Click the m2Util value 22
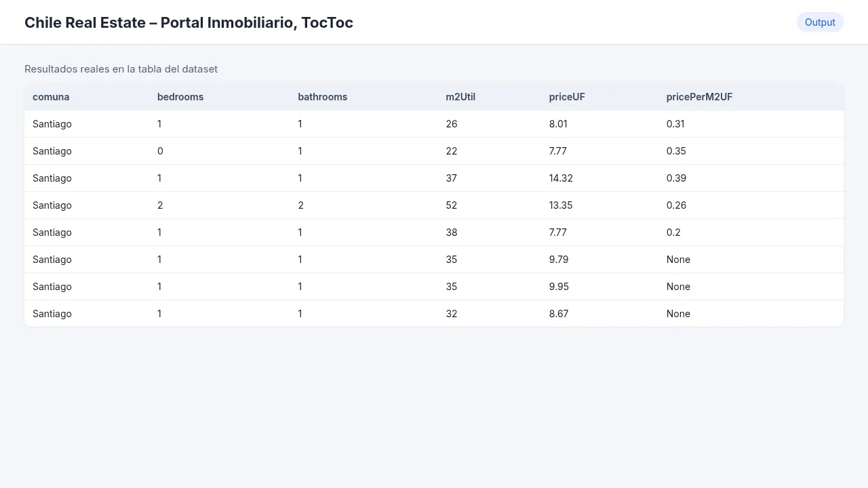The width and height of the screenshot is (868, 488). [452, 151]
